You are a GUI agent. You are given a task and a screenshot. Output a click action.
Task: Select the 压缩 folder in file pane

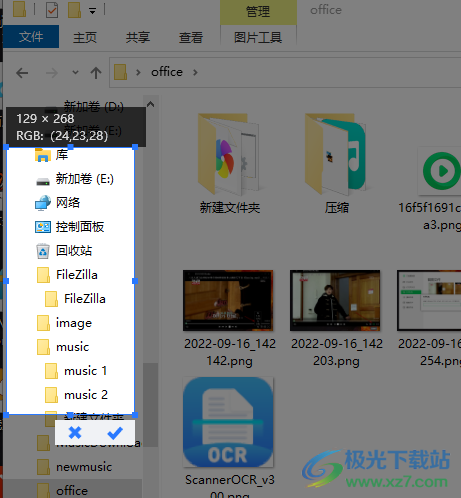click(336, 164)
